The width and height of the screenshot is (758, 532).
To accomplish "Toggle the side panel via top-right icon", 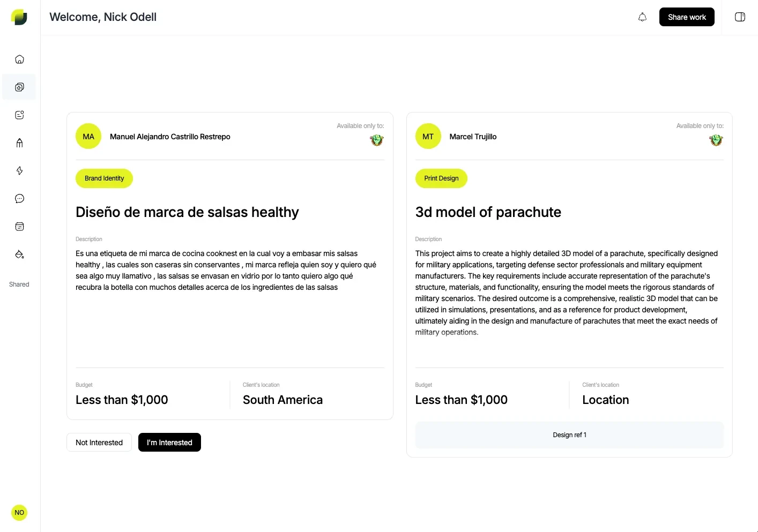I will [740, 17].
